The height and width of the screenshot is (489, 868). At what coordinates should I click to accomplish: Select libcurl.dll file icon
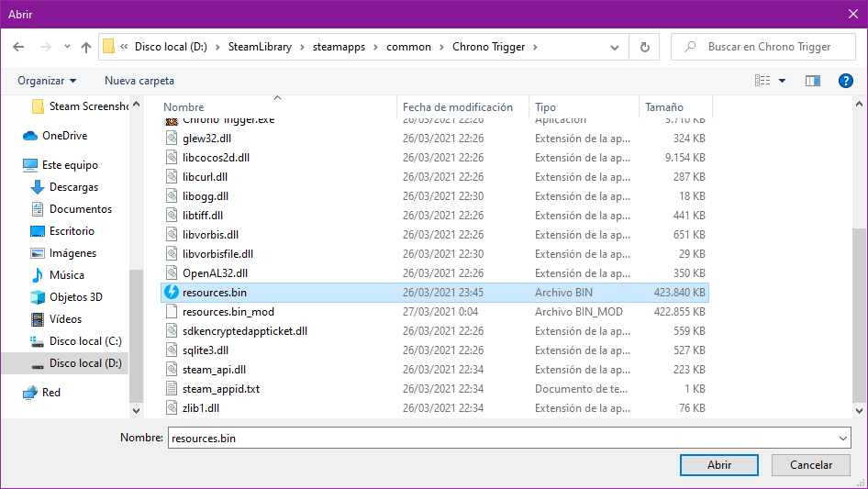(172, 177)
